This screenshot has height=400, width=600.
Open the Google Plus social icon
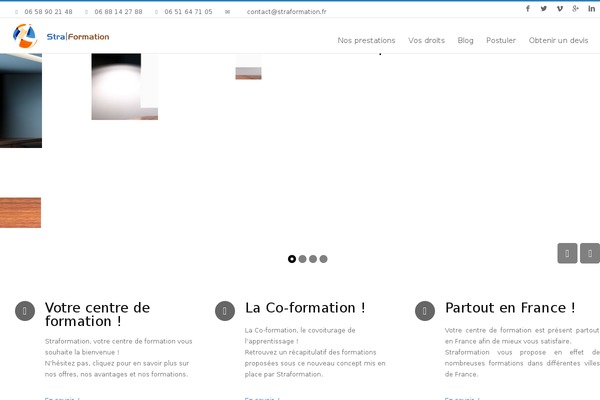(x=575, y=8)
